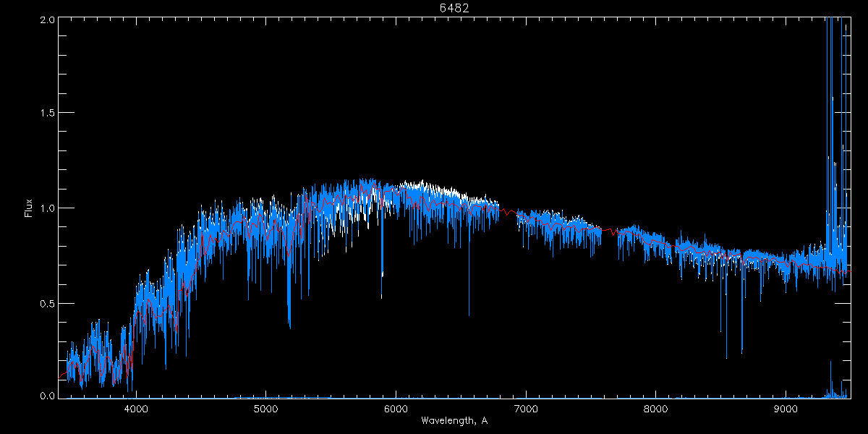Click the 1.5 y-axis tick label
The image size is (868, 434).
coord(46,114)
